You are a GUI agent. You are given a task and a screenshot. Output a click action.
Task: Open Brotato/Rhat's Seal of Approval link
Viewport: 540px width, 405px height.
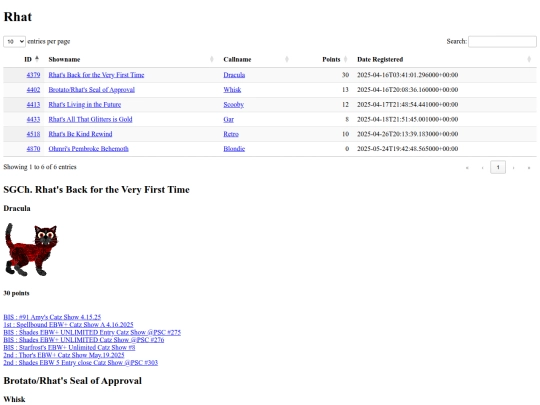pyautogui.click(x=92, y=90)
